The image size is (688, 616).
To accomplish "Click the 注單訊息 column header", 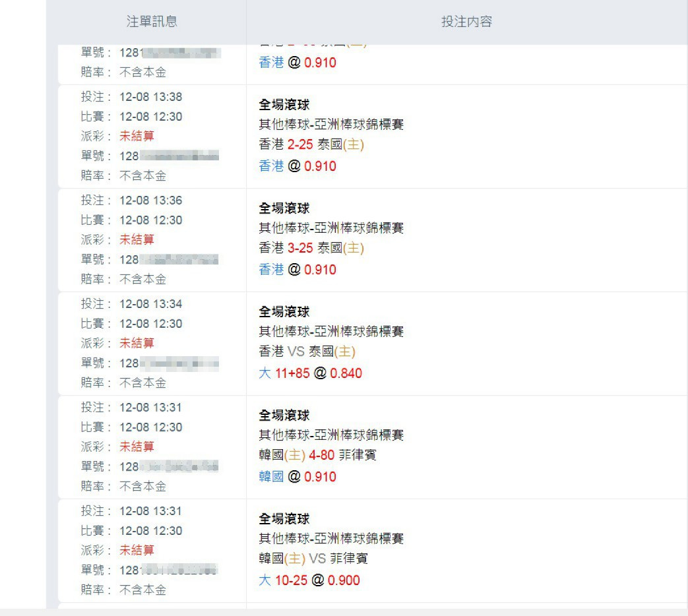I will tap(152, 21).
